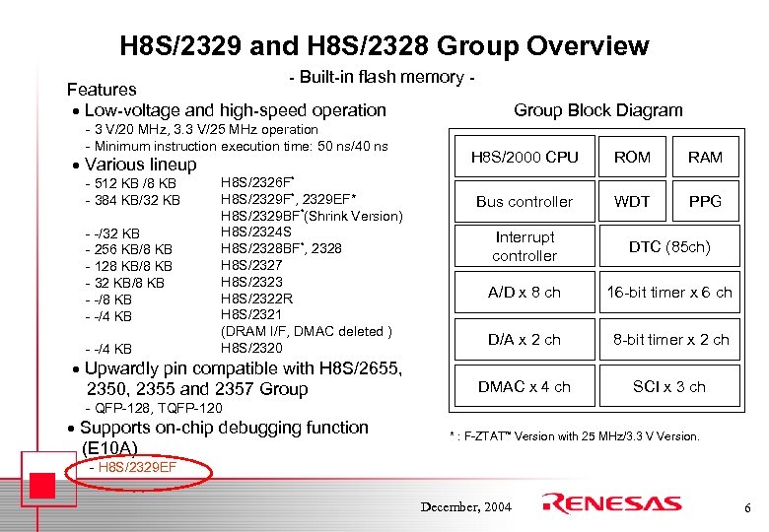Click the F-ZTAT version footnote
Screen dimensions: 769x532
575,435
